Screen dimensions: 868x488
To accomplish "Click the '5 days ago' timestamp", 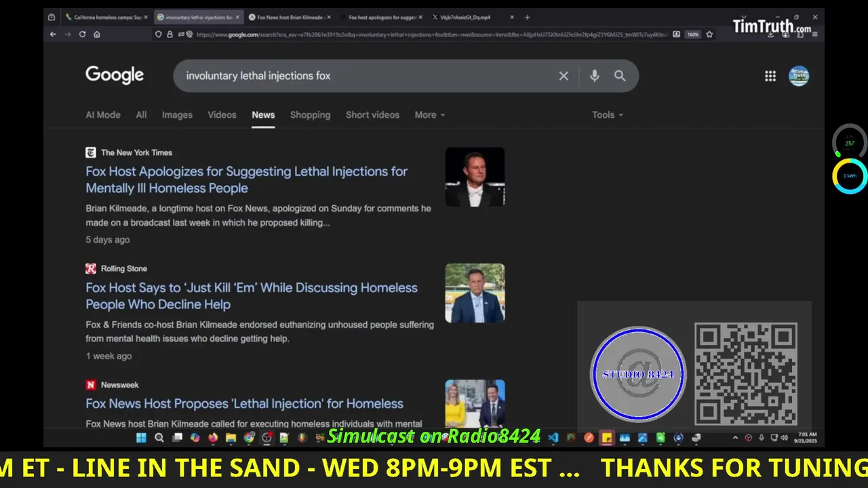I will click(107, 239).
